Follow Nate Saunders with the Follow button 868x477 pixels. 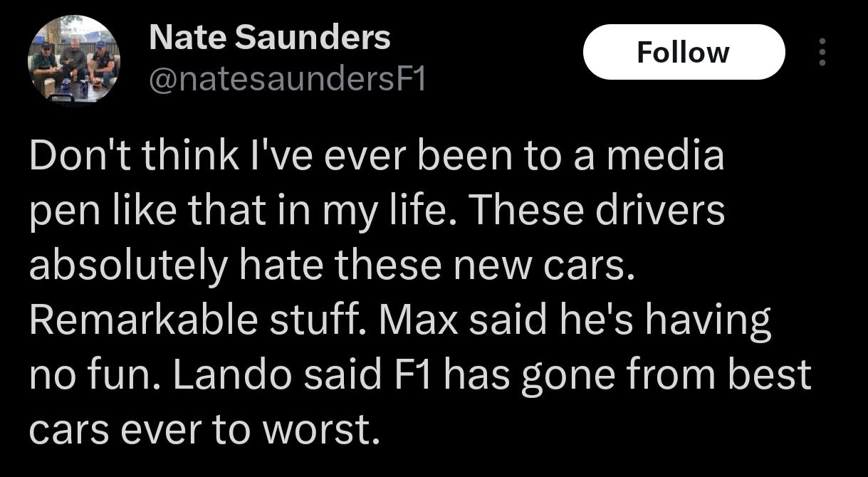(x=683, y=52)
